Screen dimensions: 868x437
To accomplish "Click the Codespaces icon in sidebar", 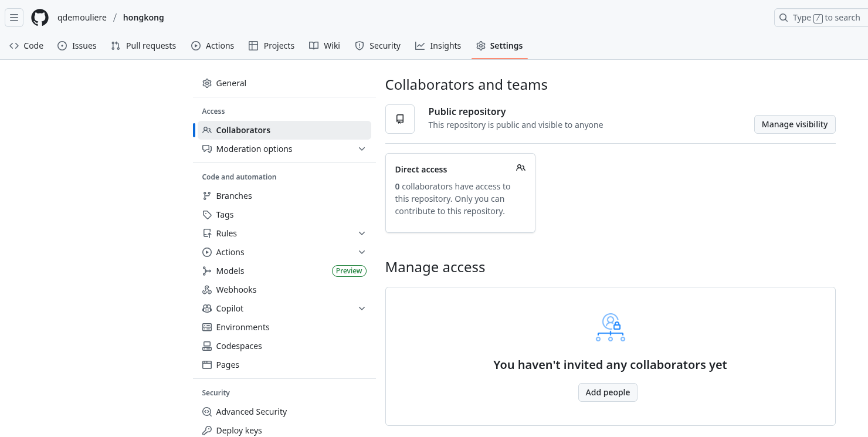I will click(x=207, y=346).
